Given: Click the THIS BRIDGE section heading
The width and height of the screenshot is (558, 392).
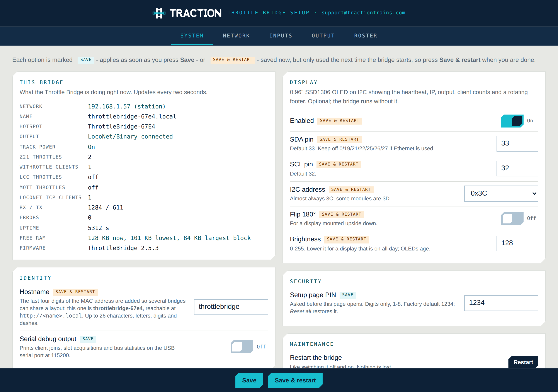Looking at the screenshot, I should coord(42,82).
